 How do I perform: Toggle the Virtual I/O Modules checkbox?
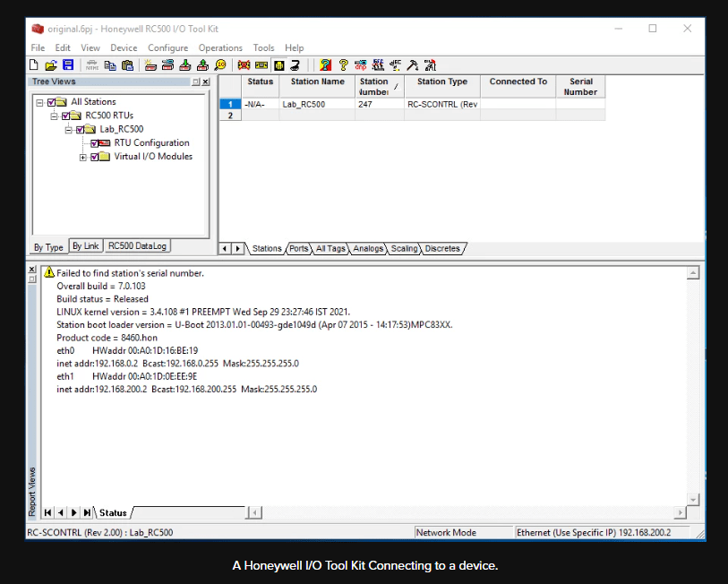(95, 157)
